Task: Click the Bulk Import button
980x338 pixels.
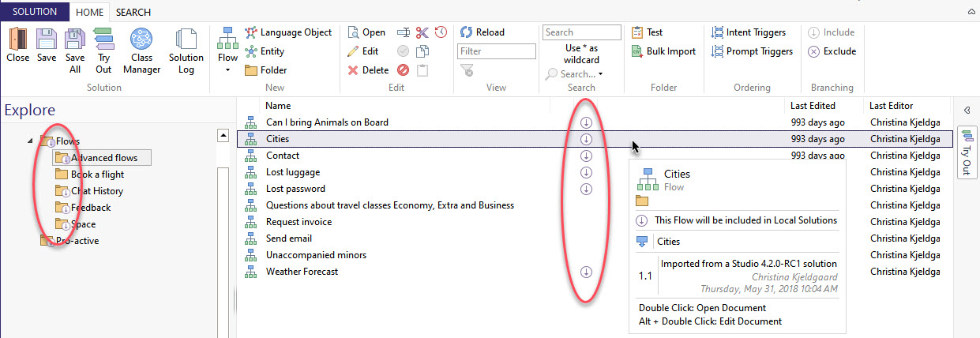Action: (663, 51)
